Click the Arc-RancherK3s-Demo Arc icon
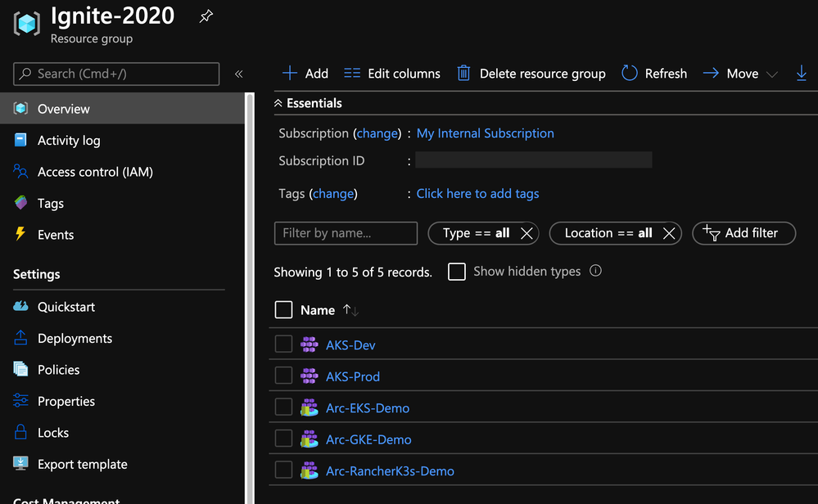Screen dimensions: 818x504 310,470
